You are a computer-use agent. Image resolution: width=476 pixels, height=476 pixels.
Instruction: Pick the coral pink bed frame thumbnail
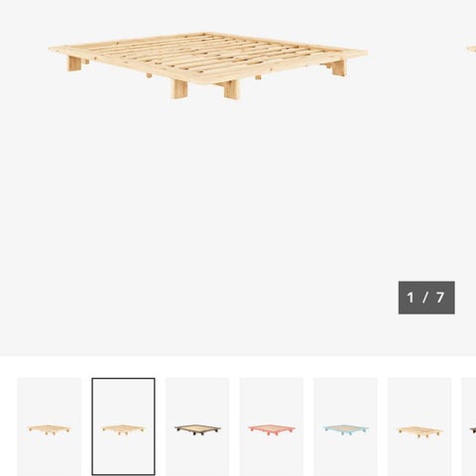272,426
